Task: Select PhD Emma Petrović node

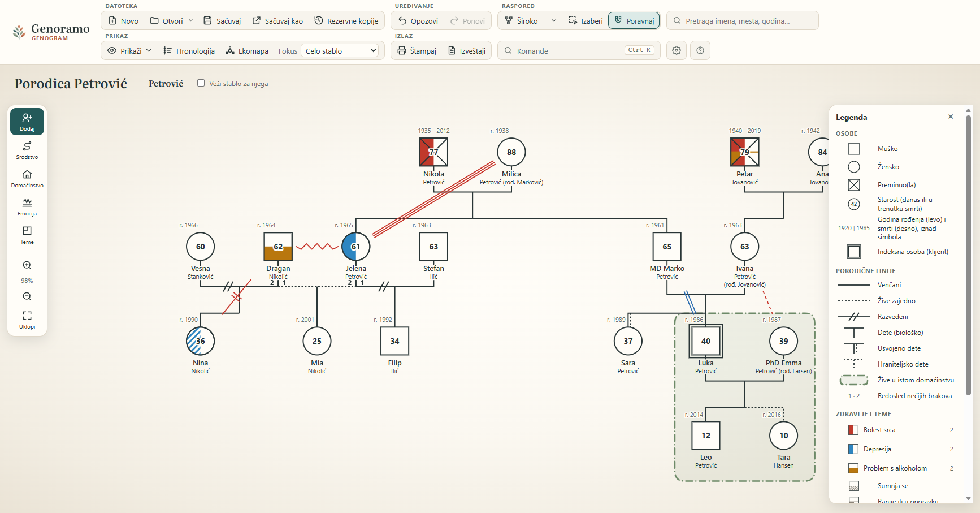Action: (784, 341)
